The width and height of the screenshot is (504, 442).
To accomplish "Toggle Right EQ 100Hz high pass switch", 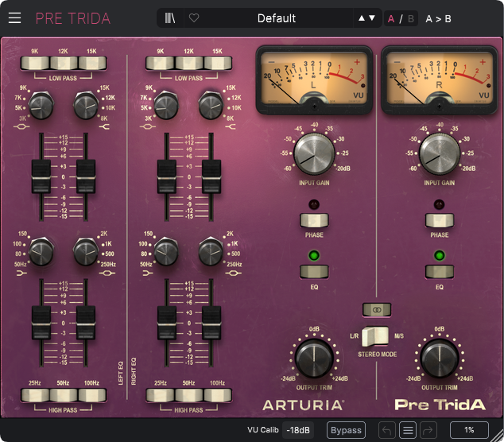I will (x=218, y=395).
